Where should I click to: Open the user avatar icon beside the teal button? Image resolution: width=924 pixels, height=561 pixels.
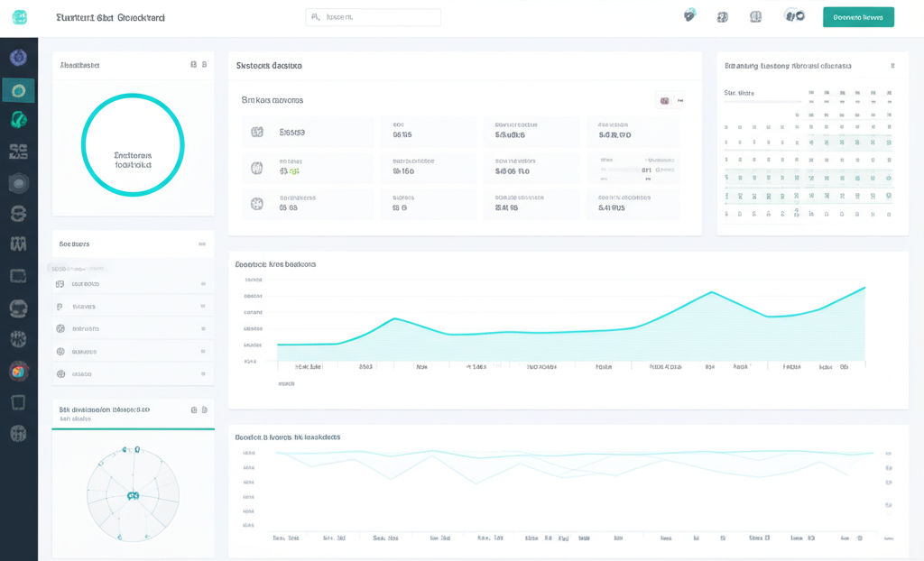click(794, 16)
